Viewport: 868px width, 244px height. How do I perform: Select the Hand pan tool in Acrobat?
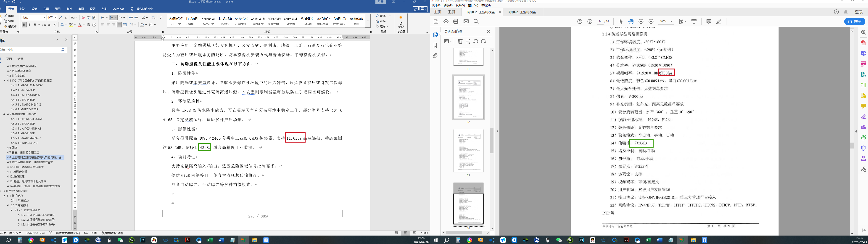pyautogui.click(x=631, y=21)
